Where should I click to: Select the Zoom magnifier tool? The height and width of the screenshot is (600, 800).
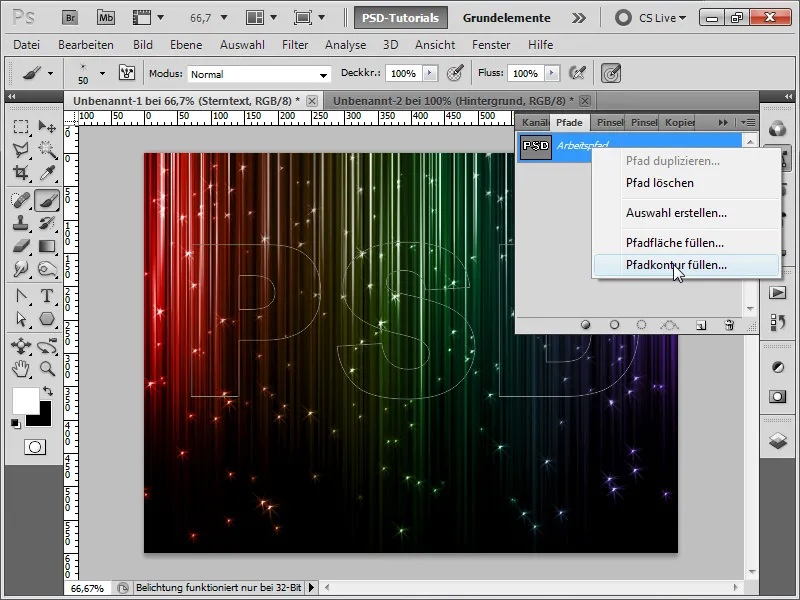47,368
